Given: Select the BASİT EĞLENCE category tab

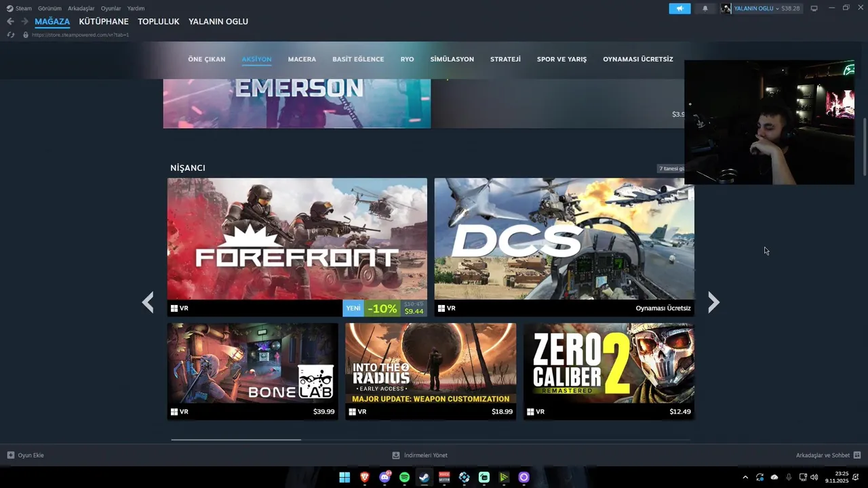Looking at the screenshot, I should click(x=358, y=60).
